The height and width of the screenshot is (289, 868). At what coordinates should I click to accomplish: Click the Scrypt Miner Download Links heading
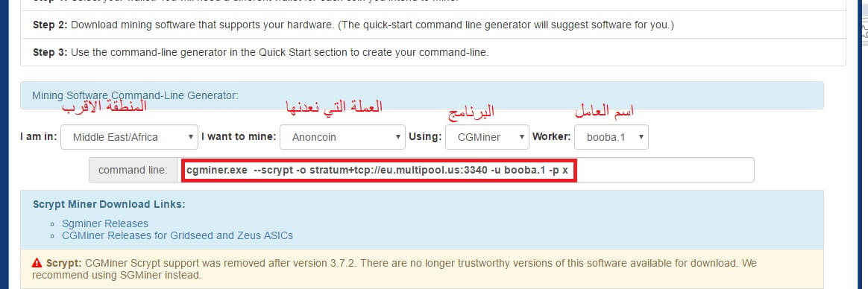[109, 204]
